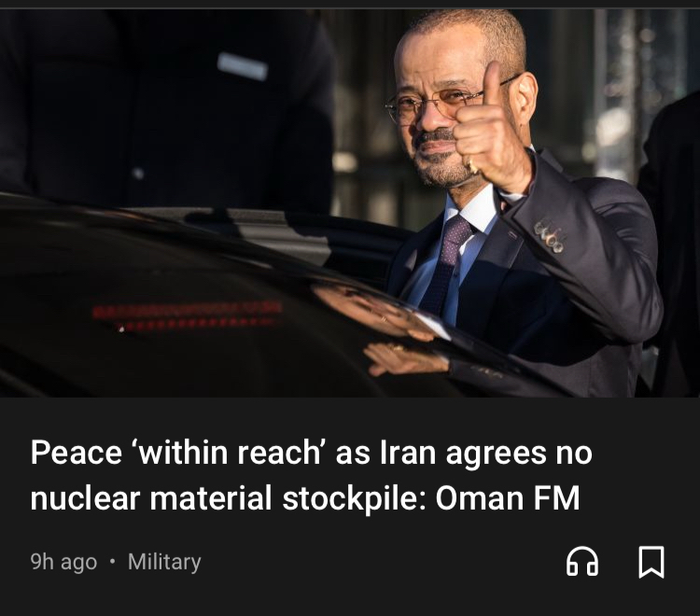Image resolution: width=700 pixels, height=616 pixels.
Task: Open the Military category tag
Action: point(164,562)
